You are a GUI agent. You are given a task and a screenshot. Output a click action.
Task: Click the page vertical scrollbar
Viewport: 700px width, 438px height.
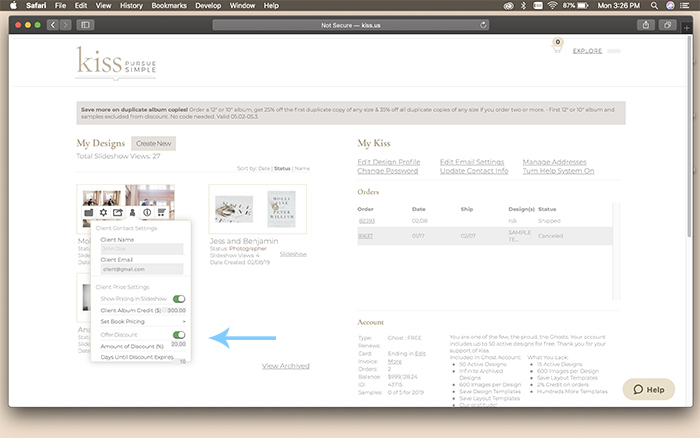(689, 136)
